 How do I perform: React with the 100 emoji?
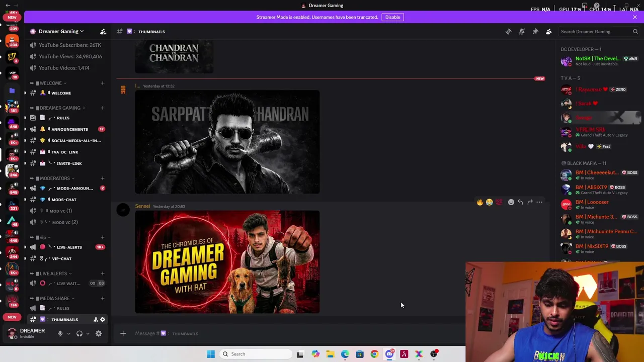coord(499,202)
